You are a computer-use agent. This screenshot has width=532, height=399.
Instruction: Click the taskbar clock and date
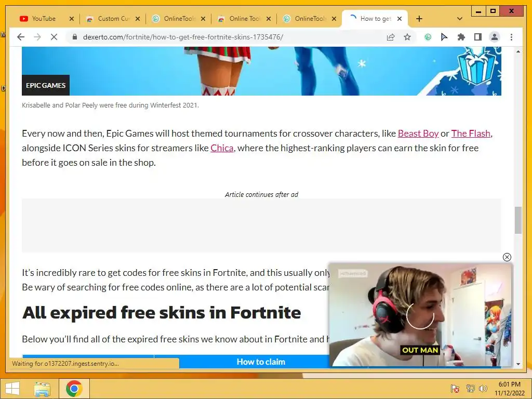click(x=509, y=389)
